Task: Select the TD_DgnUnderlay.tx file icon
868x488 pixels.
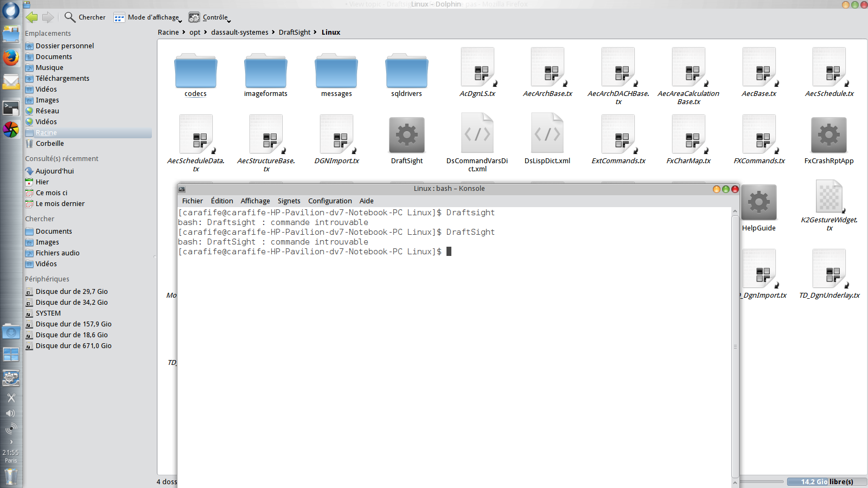Action: click(829, 269)
